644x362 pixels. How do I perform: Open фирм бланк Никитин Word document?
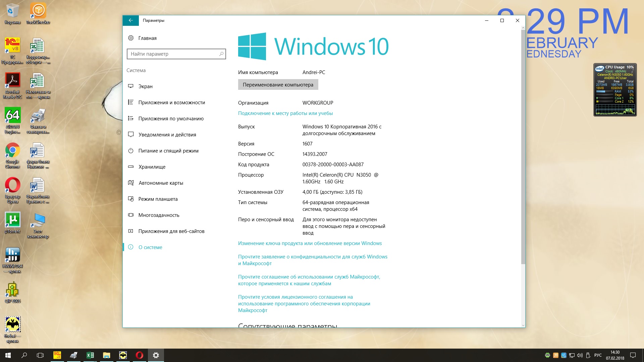coord(38,156)
